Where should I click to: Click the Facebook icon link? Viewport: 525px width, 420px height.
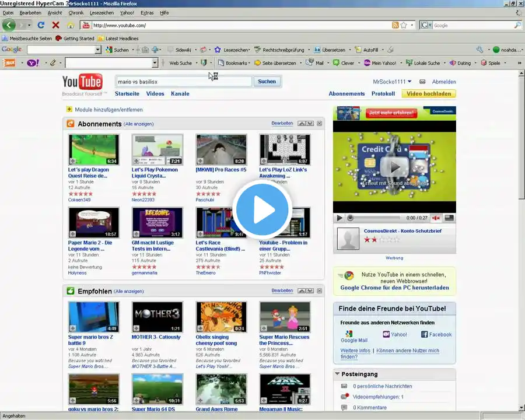[436, 334]
